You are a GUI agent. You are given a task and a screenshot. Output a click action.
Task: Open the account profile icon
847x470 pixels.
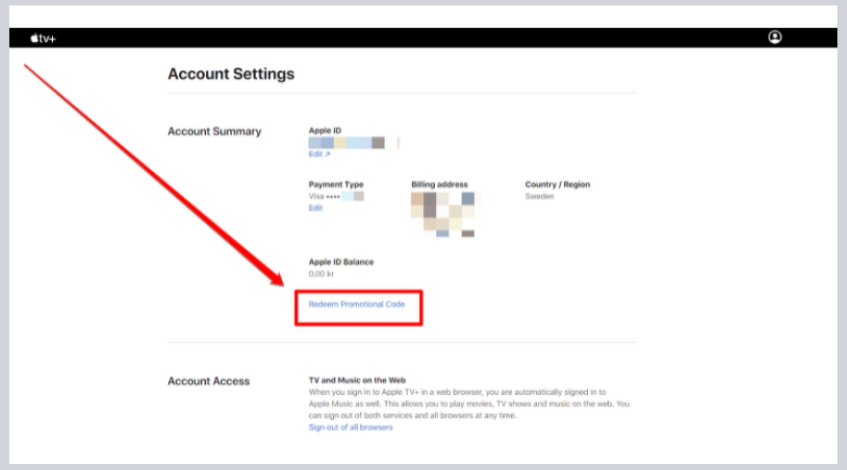click(775, 37)
